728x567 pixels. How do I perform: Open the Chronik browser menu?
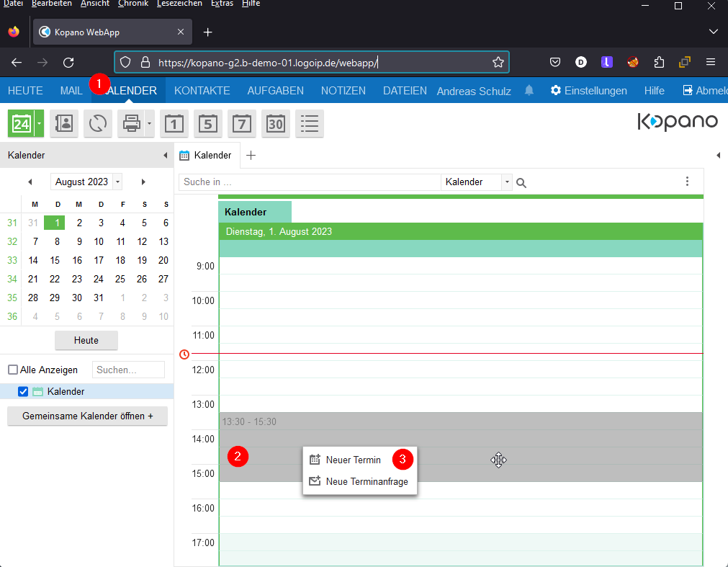tap(133, 4)
